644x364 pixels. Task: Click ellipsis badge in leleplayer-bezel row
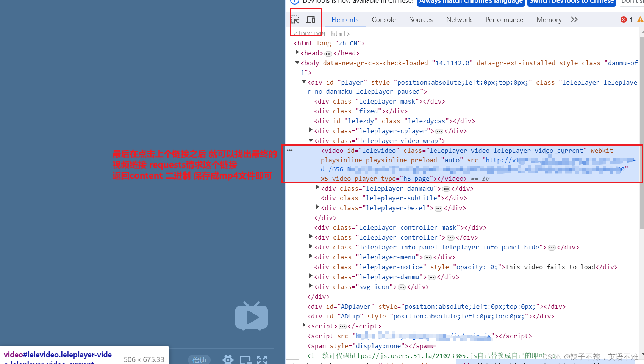coord(438,209)
